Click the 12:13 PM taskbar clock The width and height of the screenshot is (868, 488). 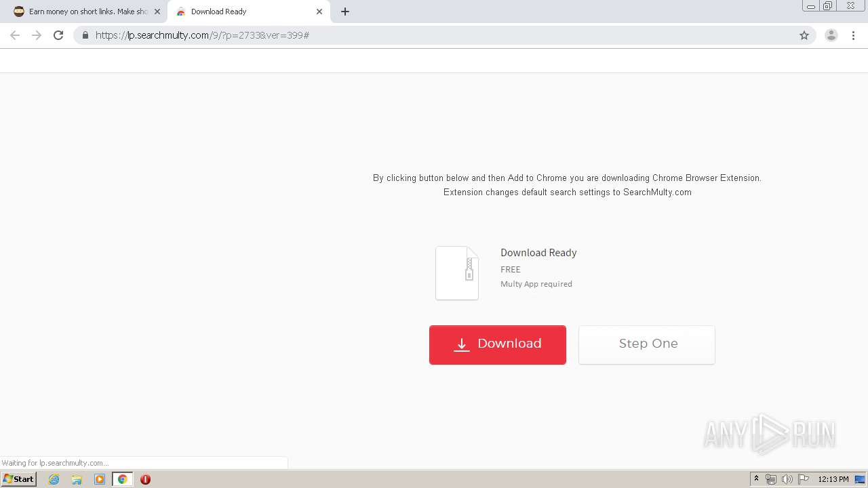point(833,479)
